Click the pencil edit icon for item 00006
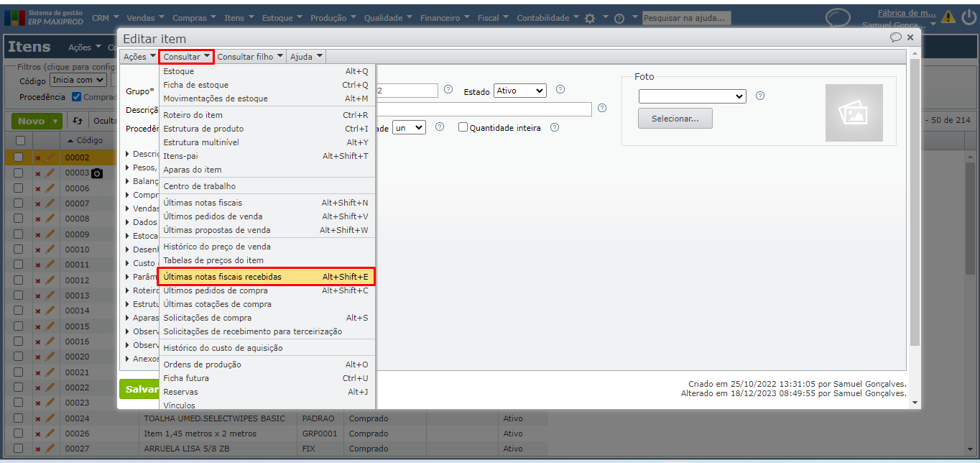Screen dimensions: 980x463 tap(50, 188)
